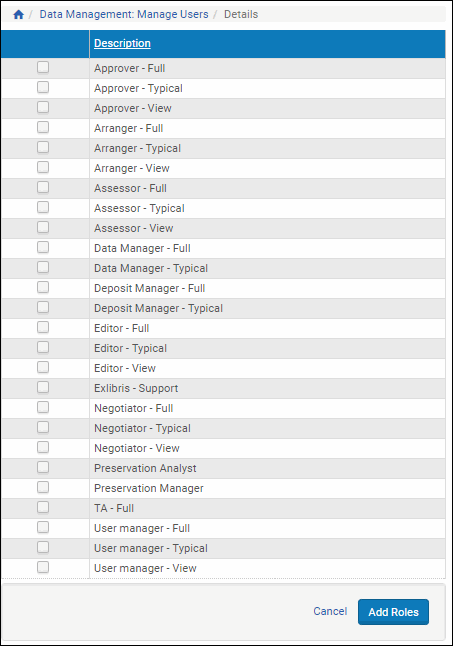The height and width of the screenshot is (646, 453).
Task: Click the Details breadcrumb text
Action: pyautogui.click(x=241, y=14)
